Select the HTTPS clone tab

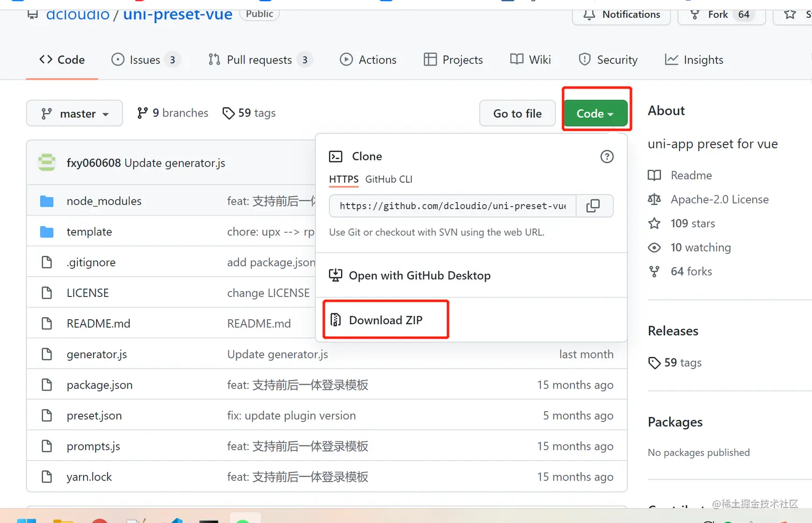click(x=344, y=179)
